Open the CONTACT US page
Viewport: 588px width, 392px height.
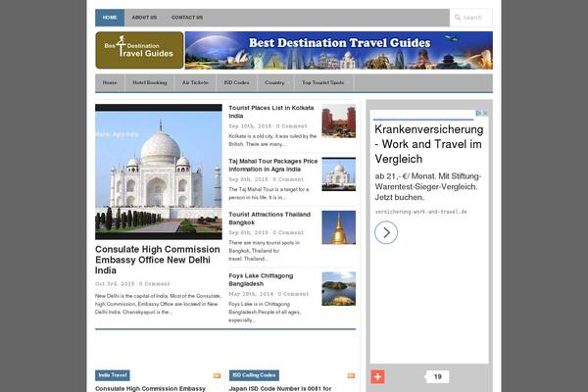click(187, 18)
